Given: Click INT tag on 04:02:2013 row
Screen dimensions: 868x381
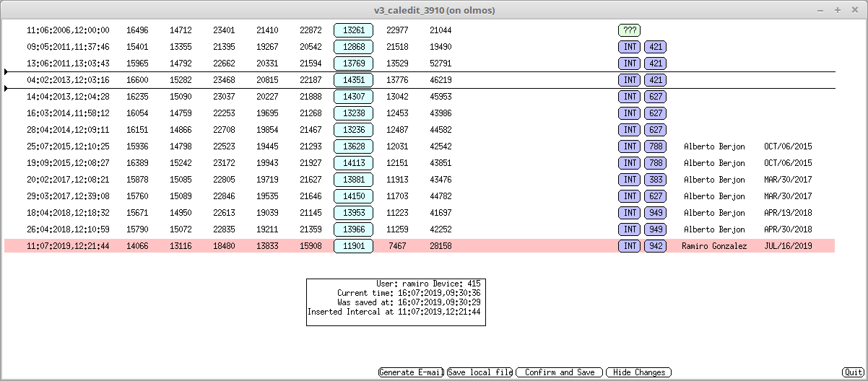Looking at the screenshot, I should 630,80.
